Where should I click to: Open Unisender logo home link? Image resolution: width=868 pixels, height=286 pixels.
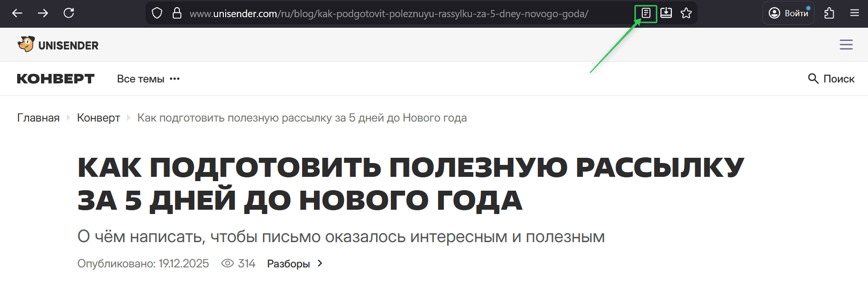click(x=58, y=45)
